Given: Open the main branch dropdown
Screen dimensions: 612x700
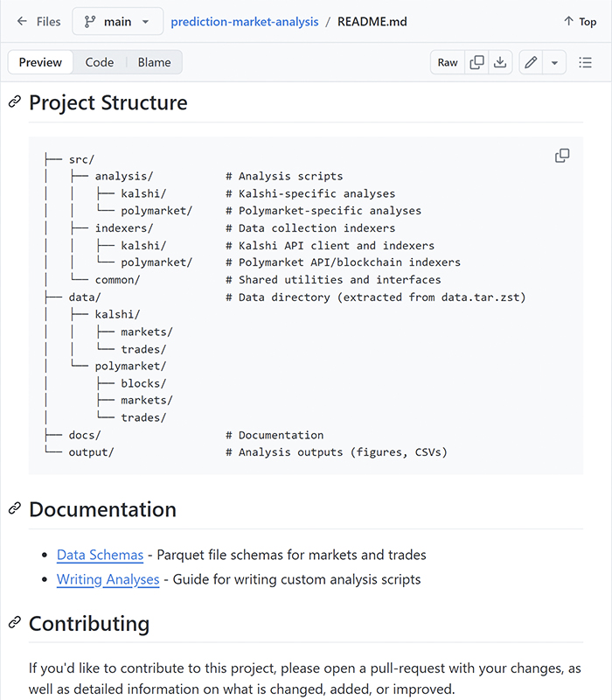Looking at the screenshot, I should (x=118, y=21).
